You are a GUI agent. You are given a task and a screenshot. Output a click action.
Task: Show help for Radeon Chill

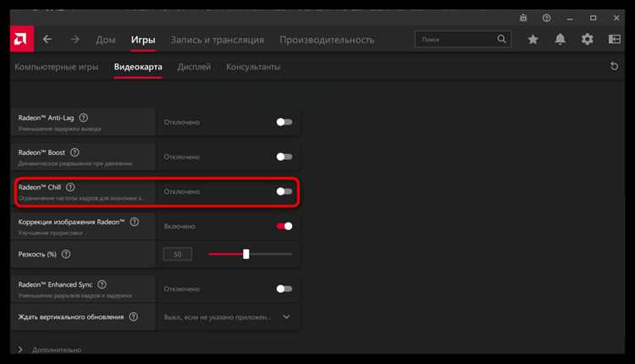[x=70, y=187]
